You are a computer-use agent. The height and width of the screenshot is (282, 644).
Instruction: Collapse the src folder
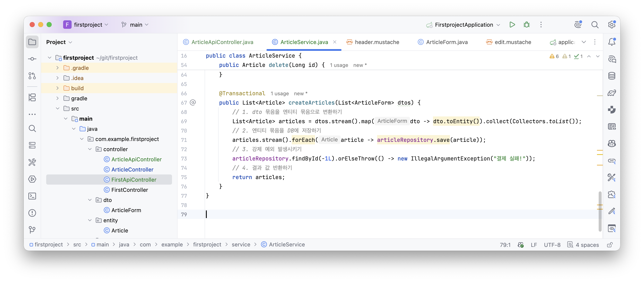57,108
